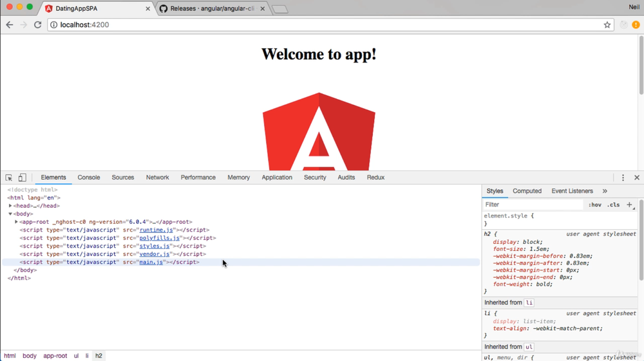The width and height of the screenshot is (644, 361).
Task: Select the Elements panel tab
Action: pyautogui.click(x=53, y=178)
